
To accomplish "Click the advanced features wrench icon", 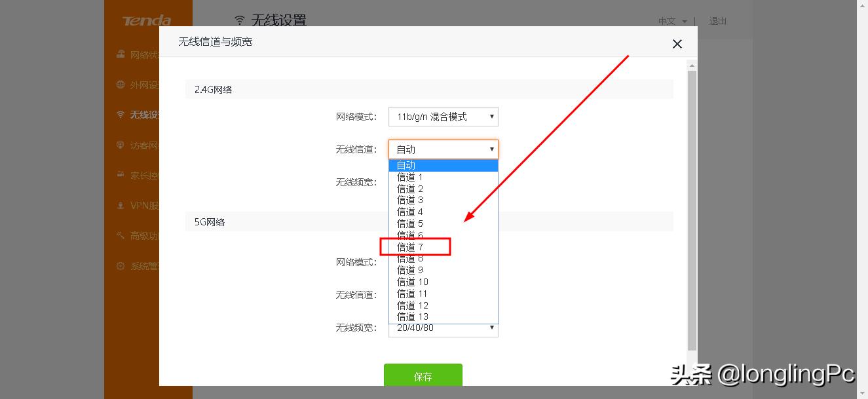I will (x=119, y=235).
